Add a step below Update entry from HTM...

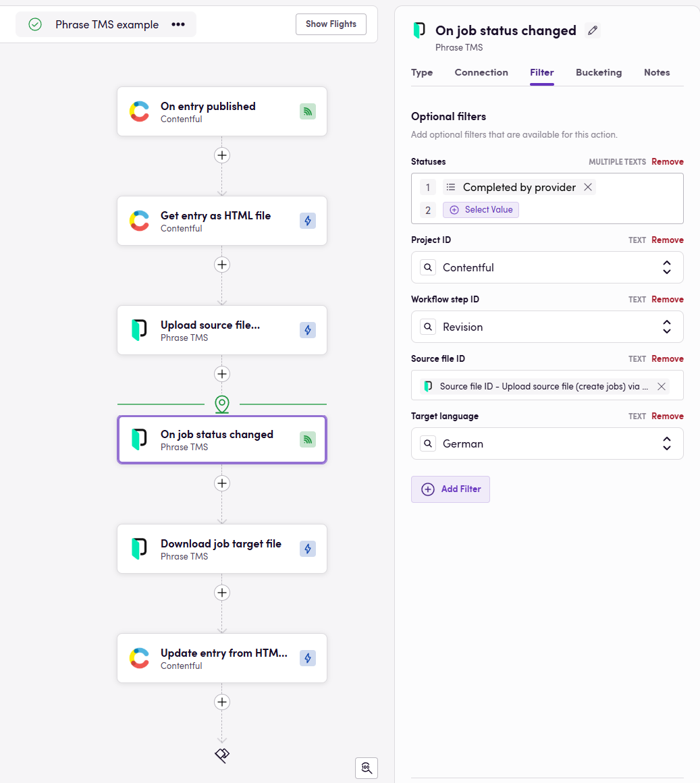[221, 702]
